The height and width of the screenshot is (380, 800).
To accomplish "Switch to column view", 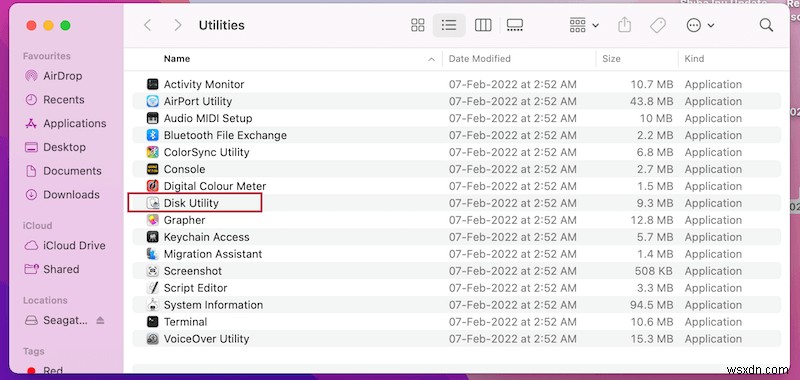I will [483, 25].
